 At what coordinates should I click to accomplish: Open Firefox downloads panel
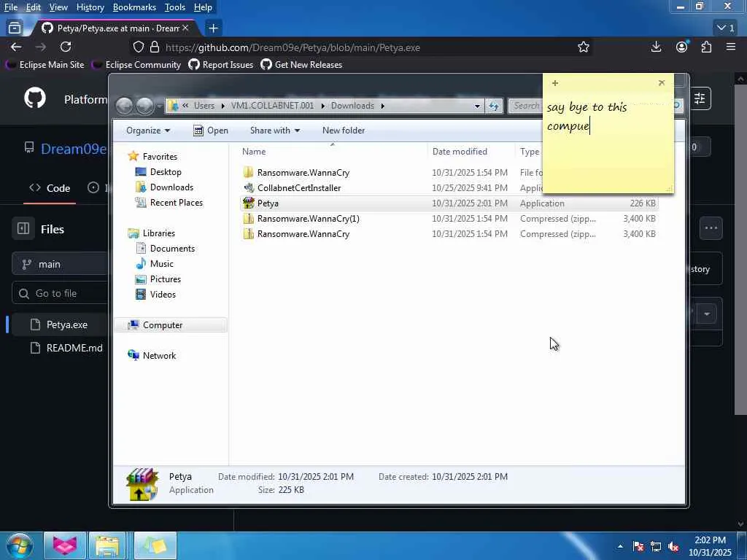pos(656,47)
